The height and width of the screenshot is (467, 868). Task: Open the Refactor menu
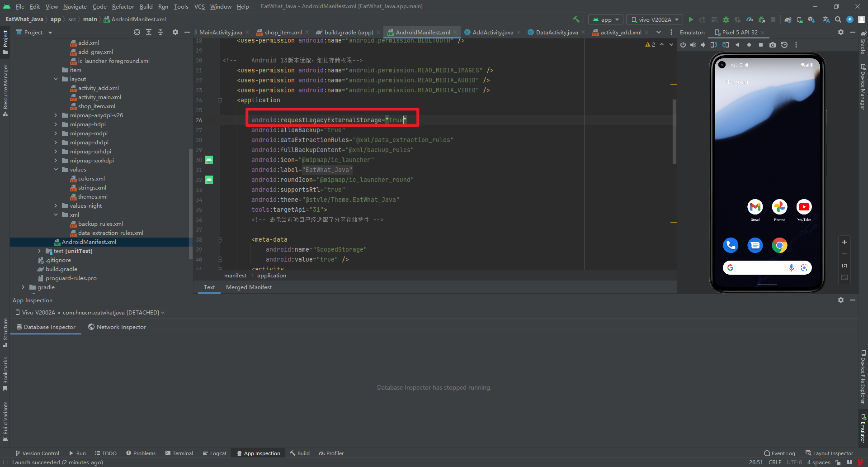123,6
